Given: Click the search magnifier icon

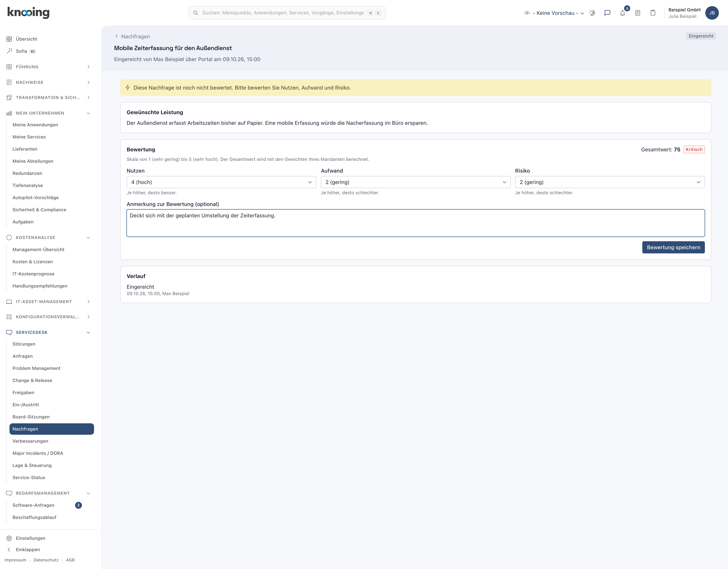Looking at the screenshot, I should pos(196,13).
